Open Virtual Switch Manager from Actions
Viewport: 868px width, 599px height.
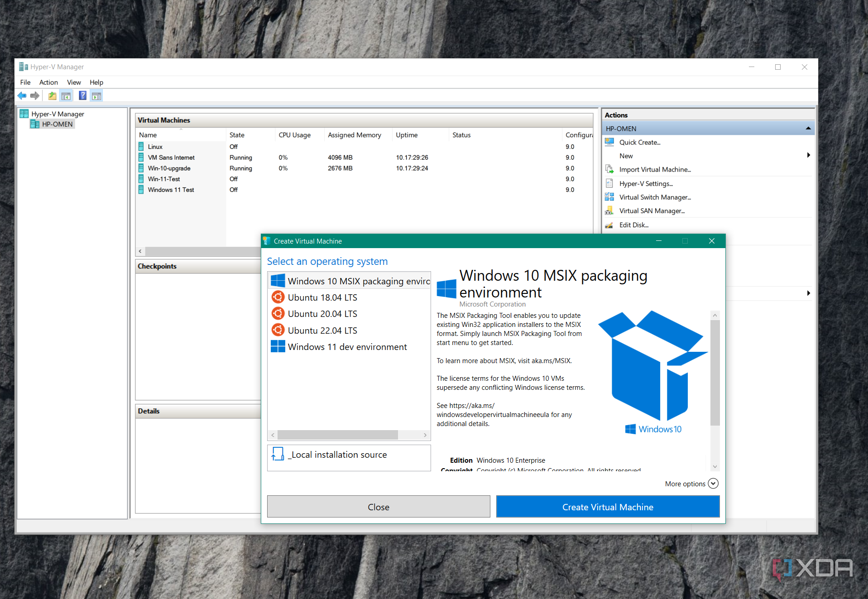(x=655, y=197)
